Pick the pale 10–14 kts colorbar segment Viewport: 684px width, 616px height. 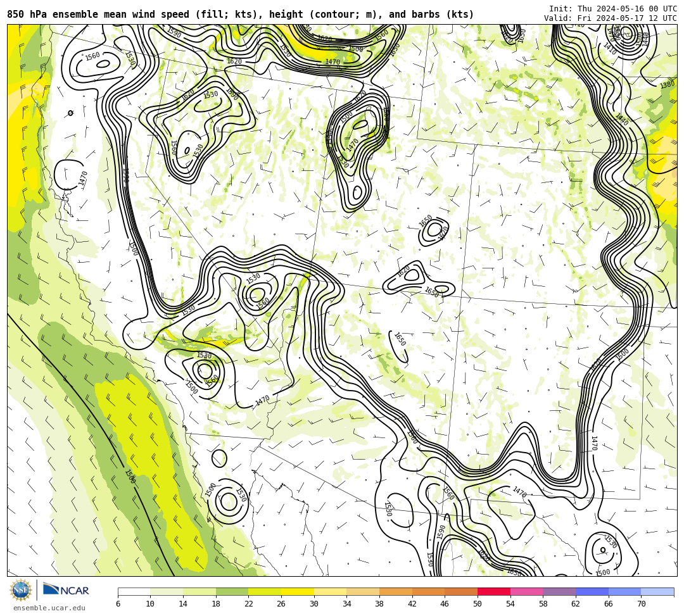(167, 591)
